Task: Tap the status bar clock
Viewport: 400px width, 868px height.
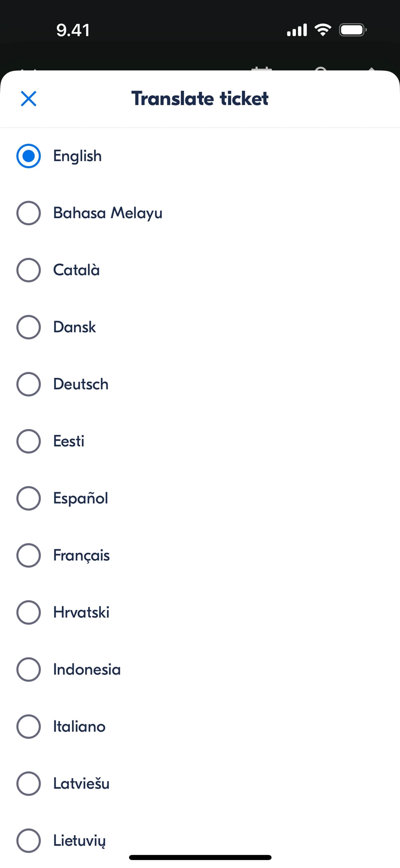Action: (x=73, y=30)
